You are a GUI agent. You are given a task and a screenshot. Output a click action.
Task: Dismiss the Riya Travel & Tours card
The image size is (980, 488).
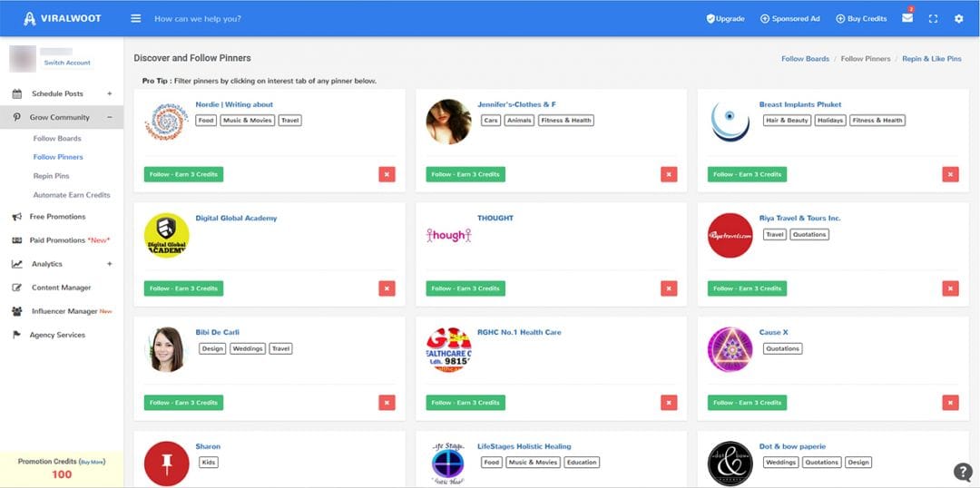pos(951,288)
